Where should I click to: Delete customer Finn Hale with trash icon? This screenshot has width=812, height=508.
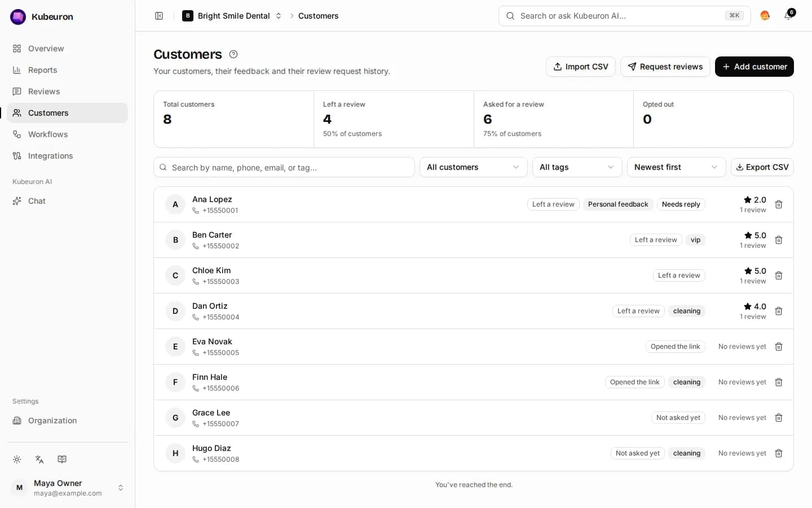pyautogui.click(x=779, y=382)
